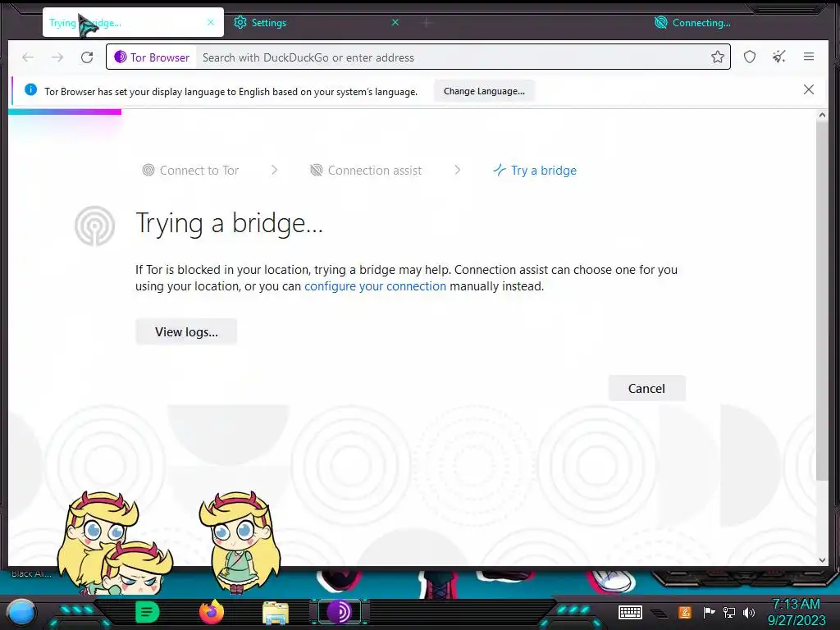Click the blue info icon in notification bar

pyautogui.click(x=31, y=89)
